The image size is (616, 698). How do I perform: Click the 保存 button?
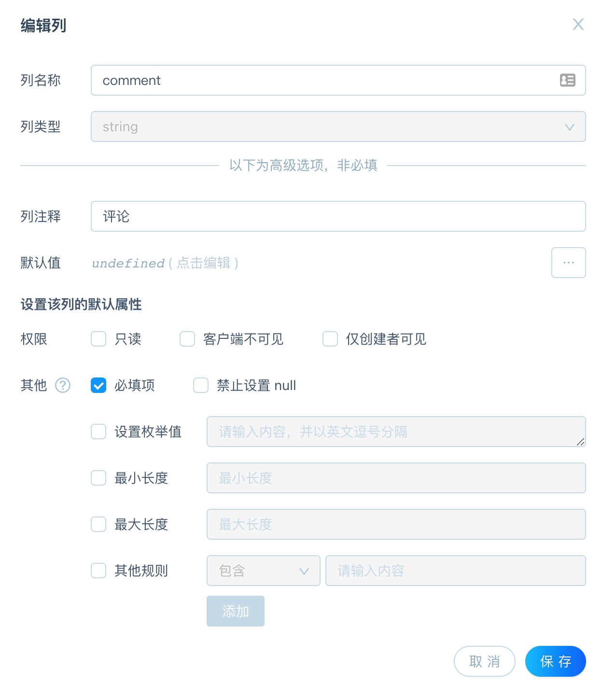(556, 661)
